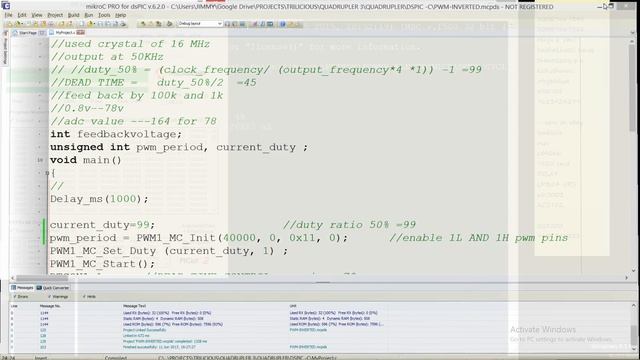Click the Messages panel vertical scrollbar
This screenshot has width=640, height=360.
point(633,328)
